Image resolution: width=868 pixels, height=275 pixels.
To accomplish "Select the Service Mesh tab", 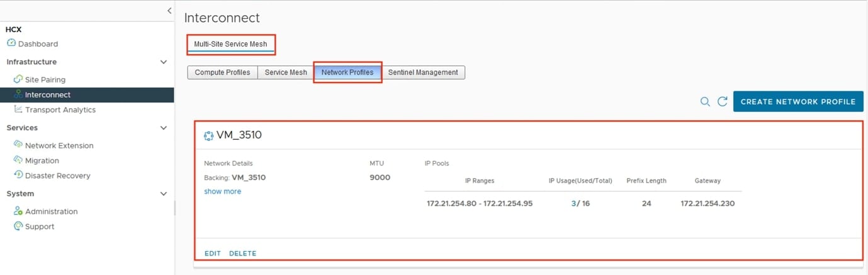I will [286, 72].
